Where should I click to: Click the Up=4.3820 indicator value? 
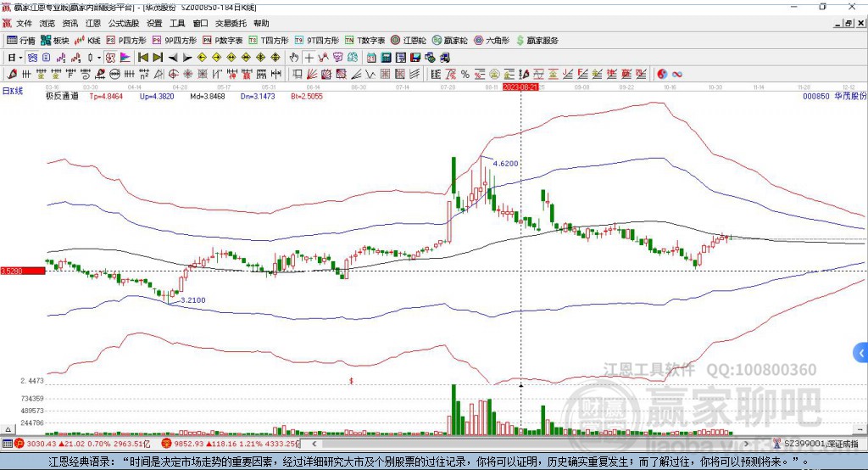(157, 96)
